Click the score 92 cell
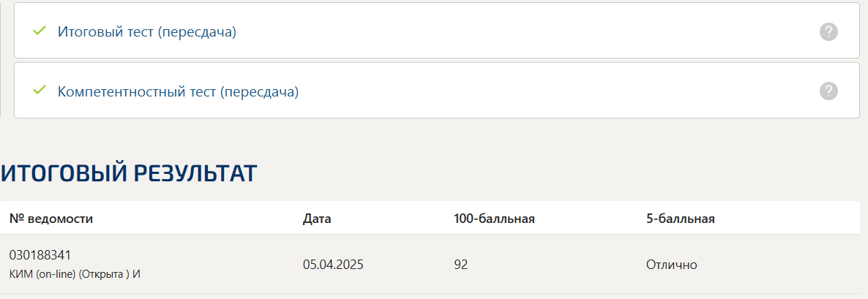This screenshot has height=299, width=868. click(x=460, y=265)
